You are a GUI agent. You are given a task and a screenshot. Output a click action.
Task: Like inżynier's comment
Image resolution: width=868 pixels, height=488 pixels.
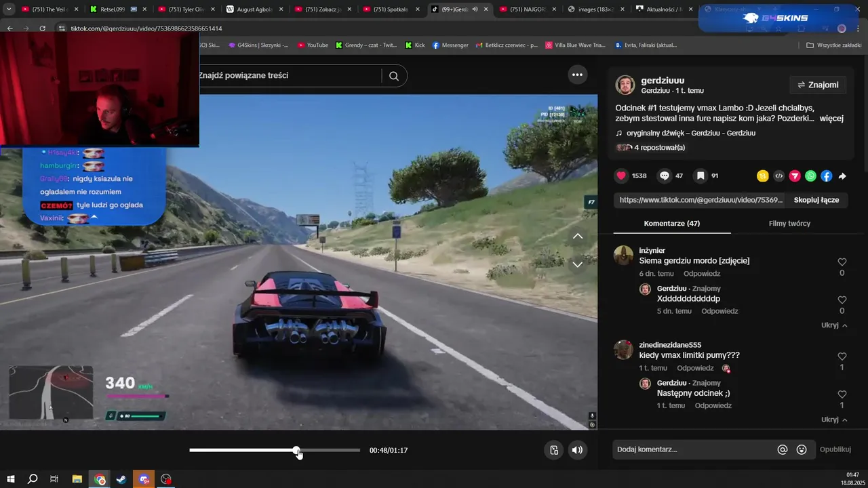(842, 262)
